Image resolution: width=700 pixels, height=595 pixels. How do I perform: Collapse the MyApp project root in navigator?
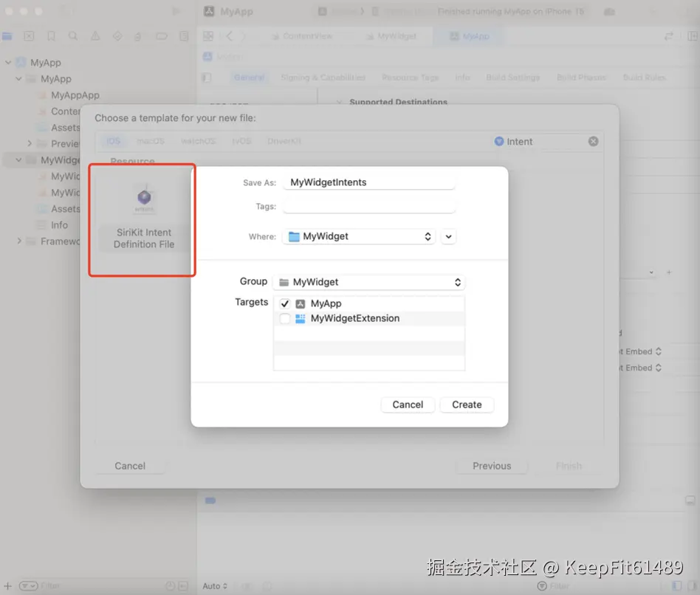coord(8,63)
